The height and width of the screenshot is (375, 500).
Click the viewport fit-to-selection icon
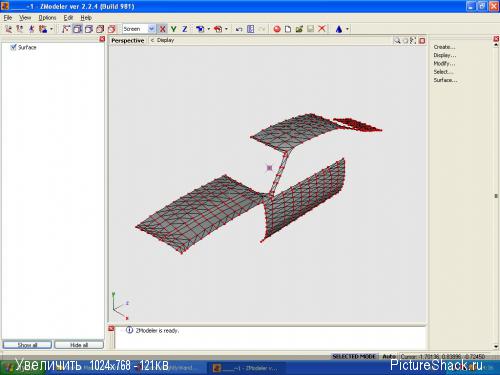(413, 41)
